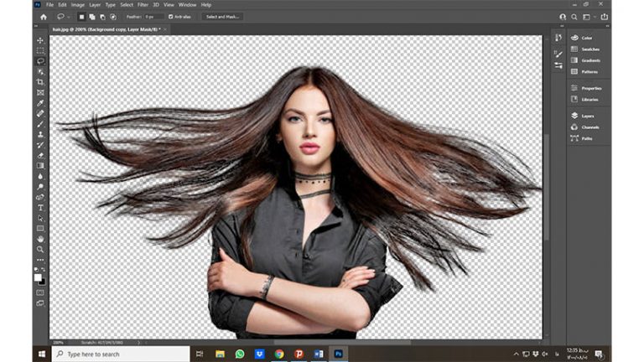
Task: Enable Intersect with Selection mode
Action: (x=113, y=17)
